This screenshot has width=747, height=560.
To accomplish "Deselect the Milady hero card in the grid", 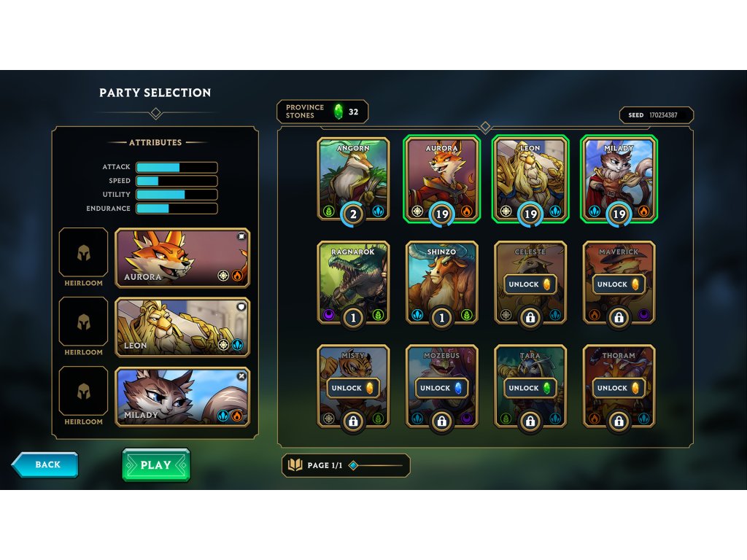I will [x=619, y=179].
